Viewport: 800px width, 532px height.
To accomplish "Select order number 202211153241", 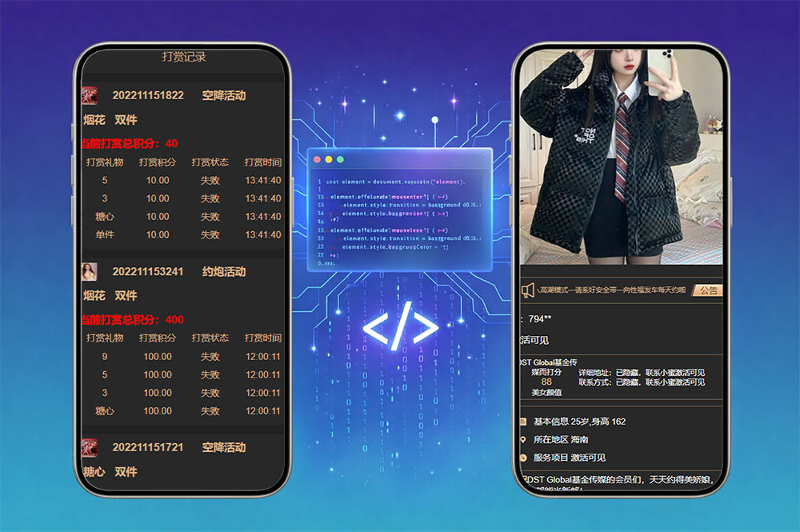I will click(148, 272).
